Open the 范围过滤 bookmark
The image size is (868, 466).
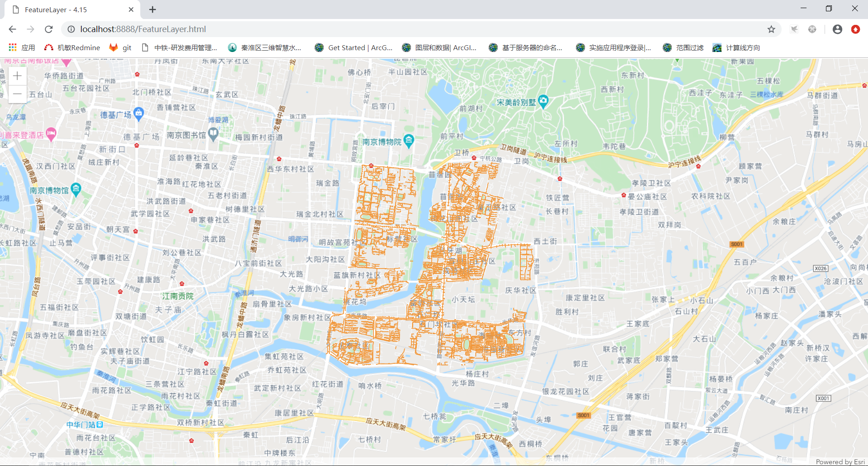point(683,47)
